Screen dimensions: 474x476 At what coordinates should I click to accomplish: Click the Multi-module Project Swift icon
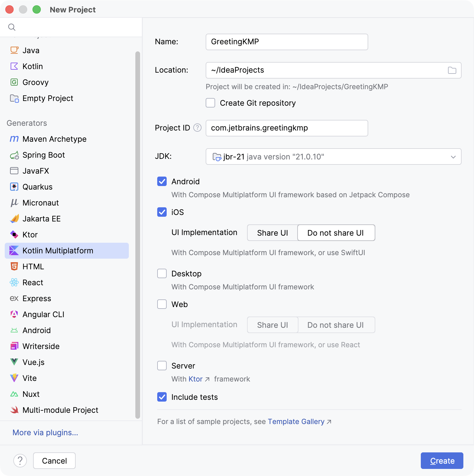14,410
